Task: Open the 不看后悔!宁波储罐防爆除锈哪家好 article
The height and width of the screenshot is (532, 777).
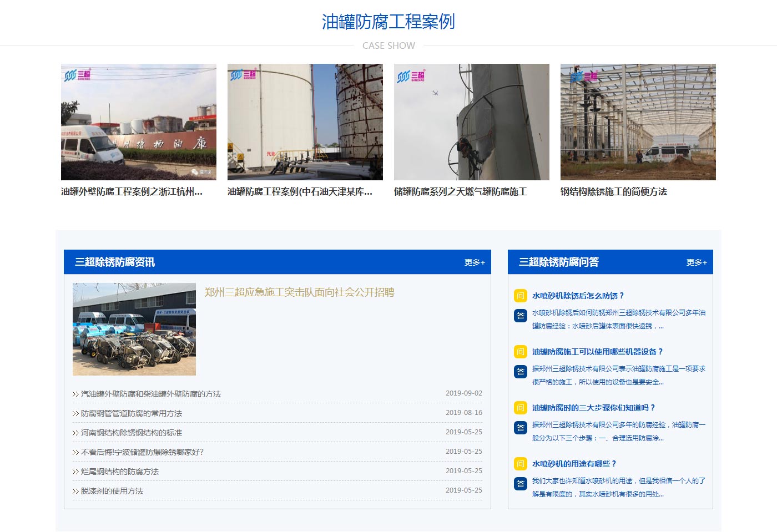Action: (x=143, y=452)
